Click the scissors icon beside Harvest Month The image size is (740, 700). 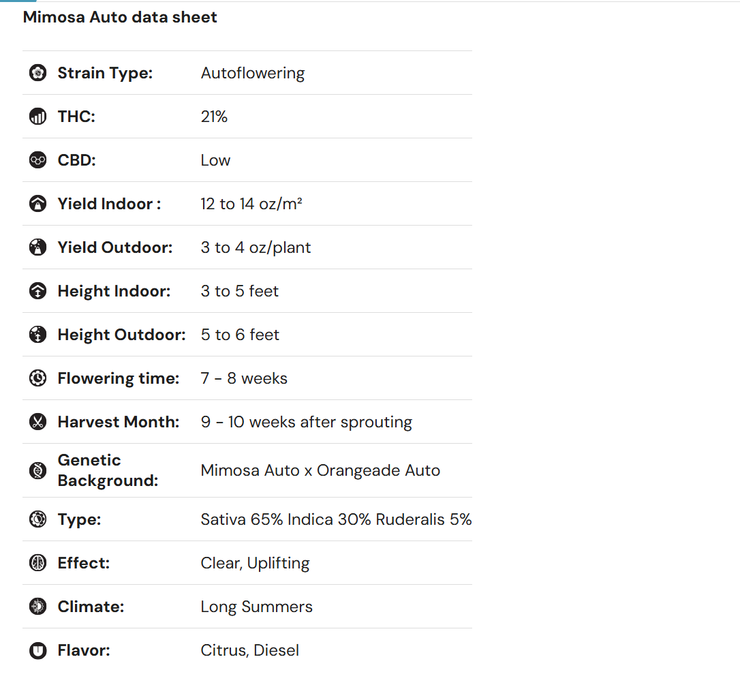click(38, 422)
